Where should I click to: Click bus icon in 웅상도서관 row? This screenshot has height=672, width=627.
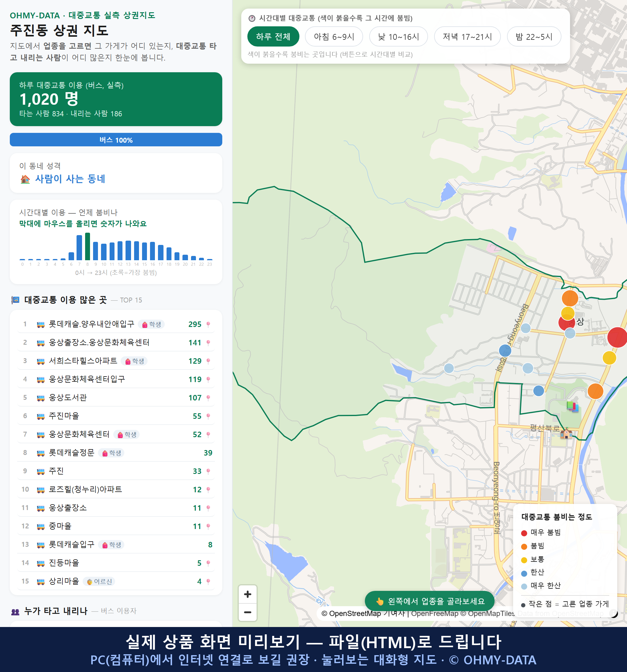40,398
